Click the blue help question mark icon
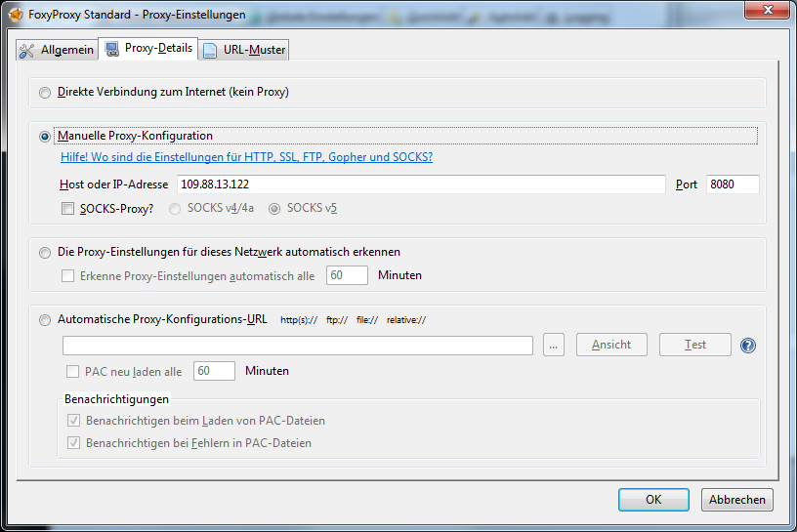The height and width of the screenshot is (532, 797). pos(748,346)
